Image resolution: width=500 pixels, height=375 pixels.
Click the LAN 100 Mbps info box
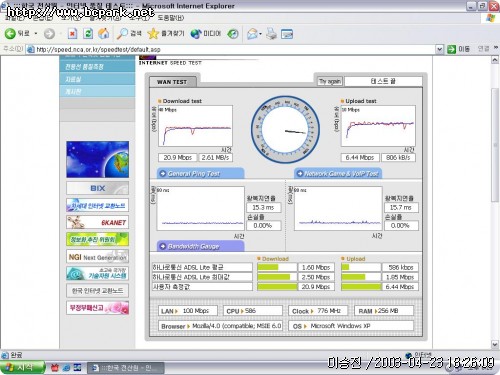(188, 311)
